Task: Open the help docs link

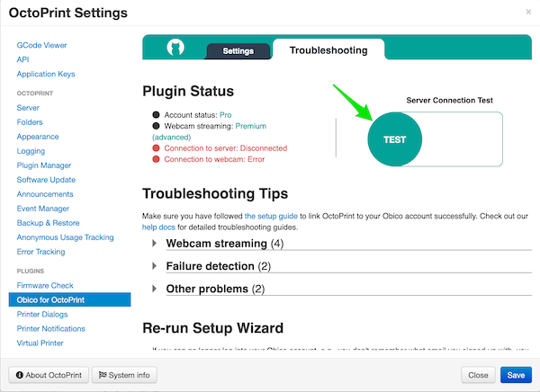Action: pyautogui.click(x=158, y=227)
